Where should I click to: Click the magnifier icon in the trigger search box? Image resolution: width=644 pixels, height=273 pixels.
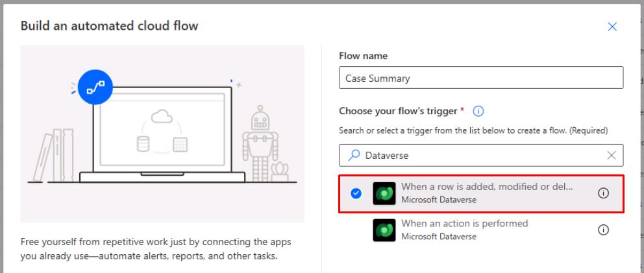coord(354,155)
